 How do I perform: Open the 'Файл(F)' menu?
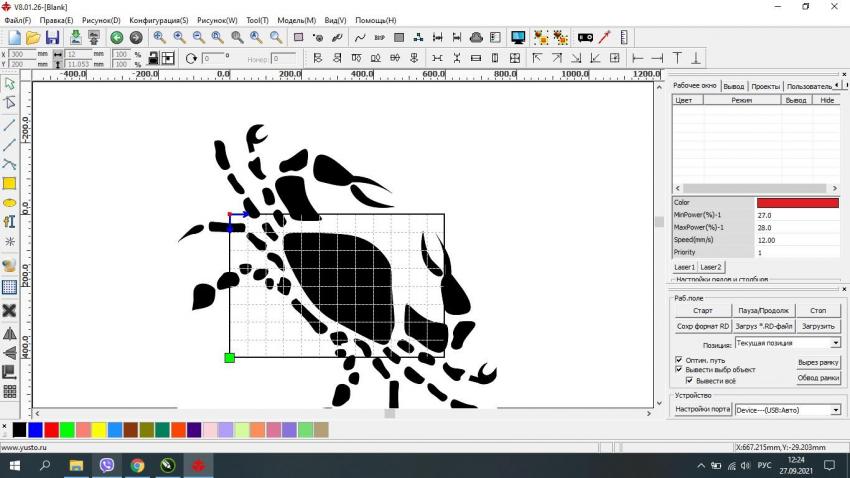point(17,20)
